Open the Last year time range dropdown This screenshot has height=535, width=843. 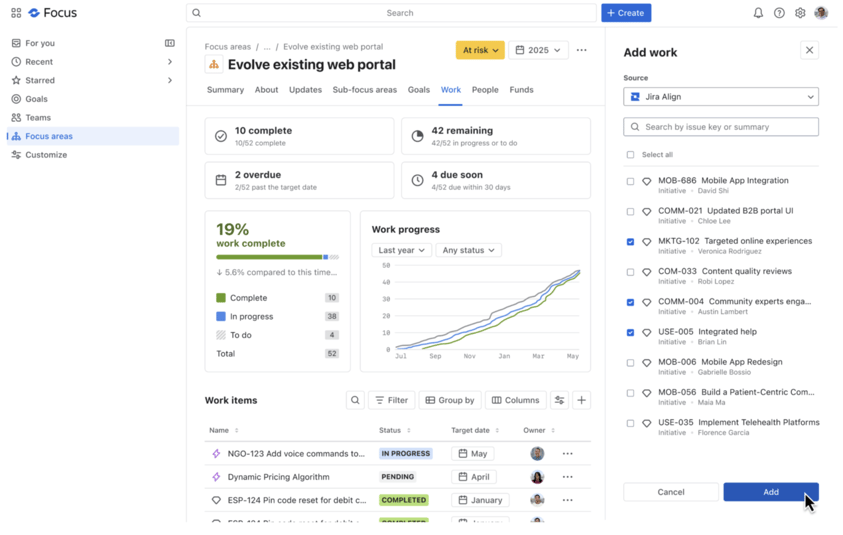coord(401,250)
